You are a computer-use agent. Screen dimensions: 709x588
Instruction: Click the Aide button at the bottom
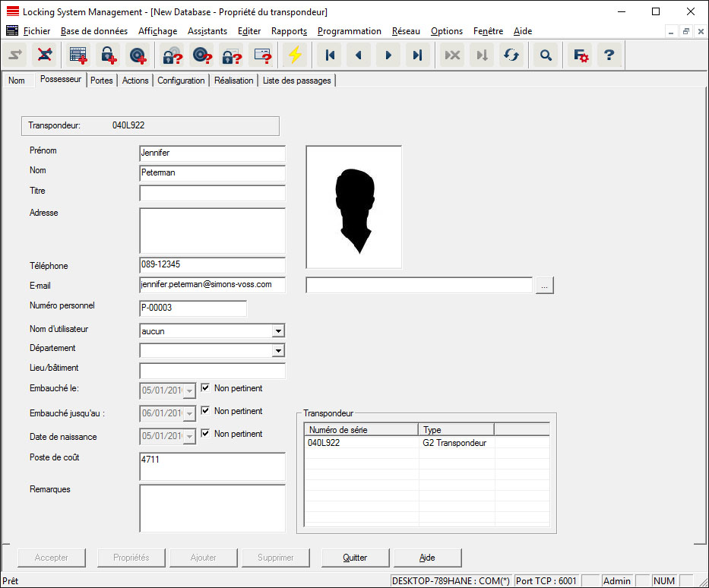427,558
